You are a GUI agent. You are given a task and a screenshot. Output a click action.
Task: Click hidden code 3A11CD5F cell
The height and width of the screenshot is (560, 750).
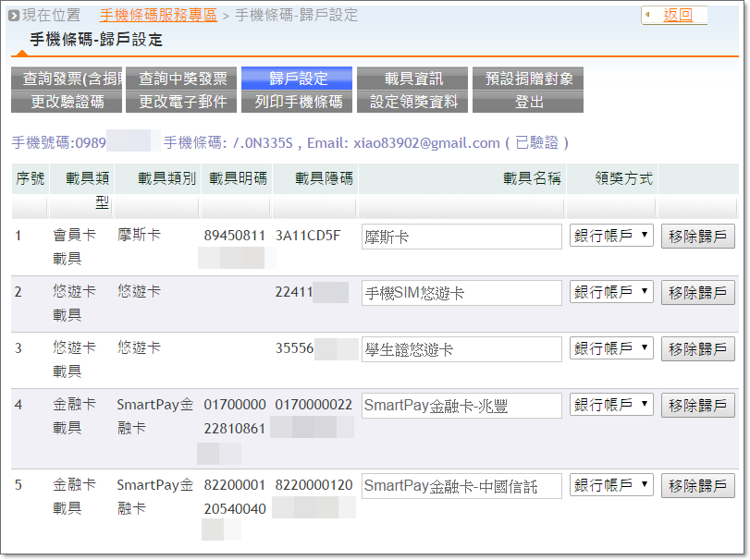tap(308, 236)
